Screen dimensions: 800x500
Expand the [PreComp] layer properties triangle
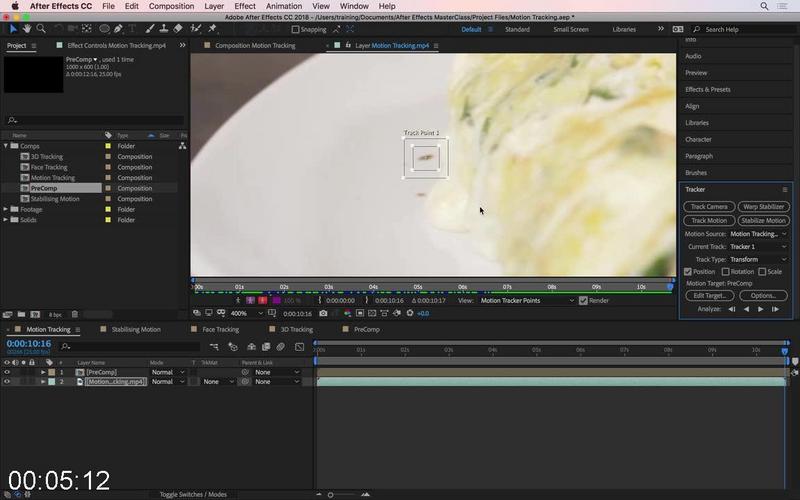tap(43, 372)
